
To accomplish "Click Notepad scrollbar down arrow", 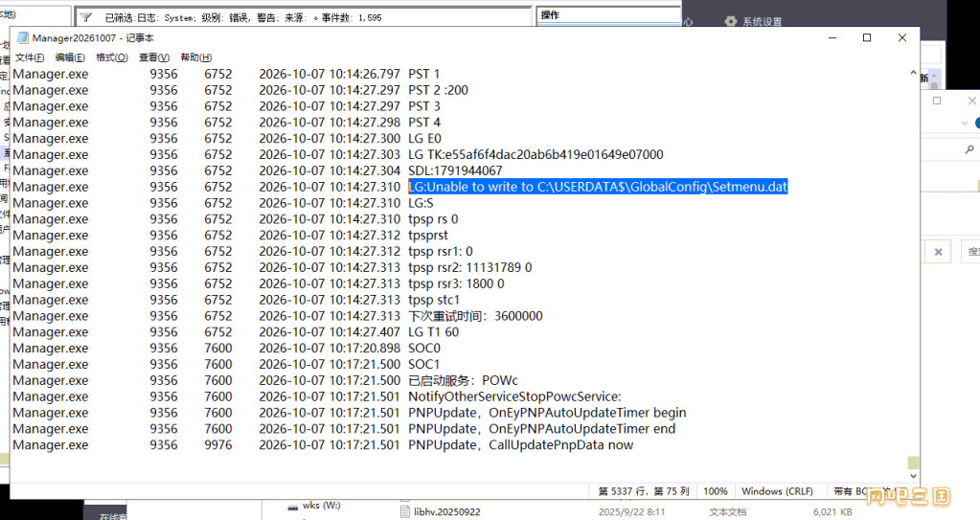I will (x=913, y=476).
